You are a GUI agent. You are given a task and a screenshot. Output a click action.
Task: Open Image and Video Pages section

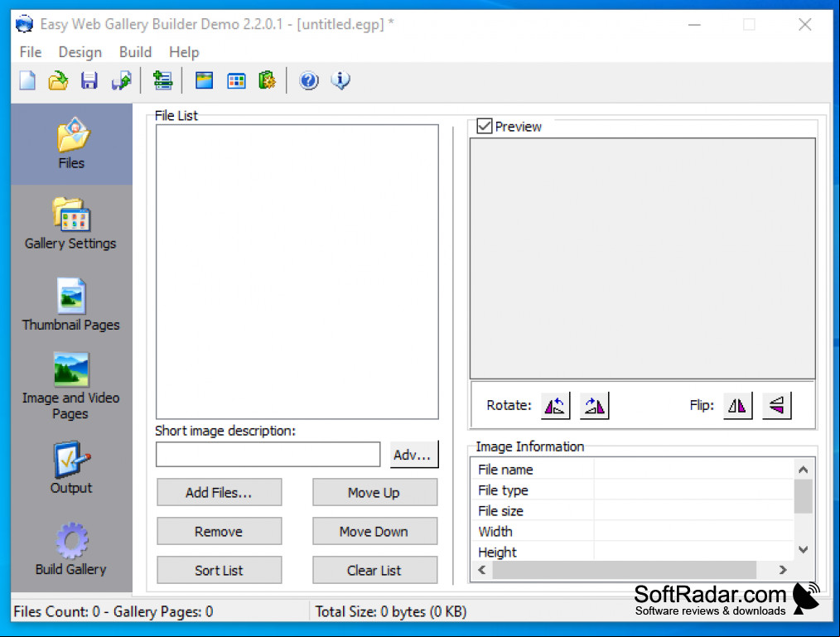(70, 386)
